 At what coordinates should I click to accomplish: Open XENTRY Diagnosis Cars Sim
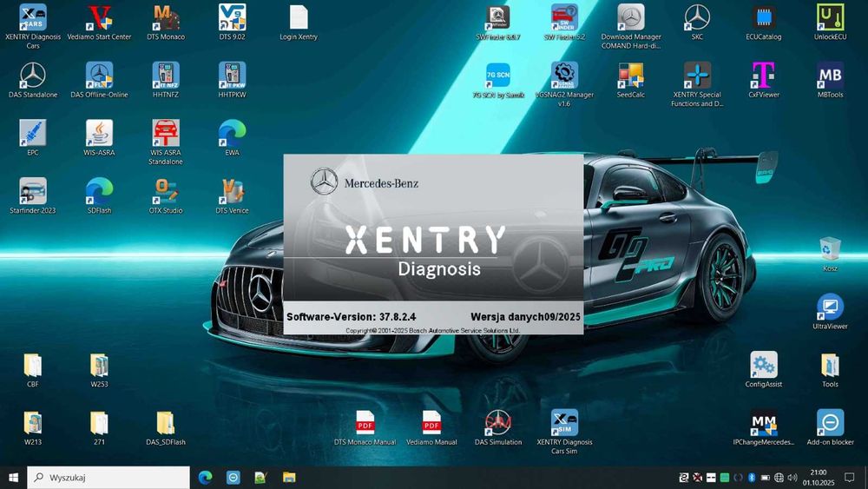[564, 423]
